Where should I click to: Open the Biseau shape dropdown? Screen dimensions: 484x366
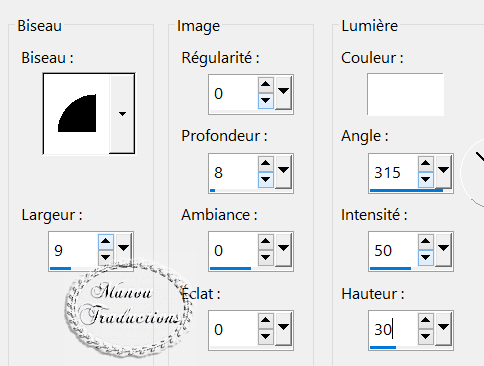pyautogui.click(x=122, y=114)
